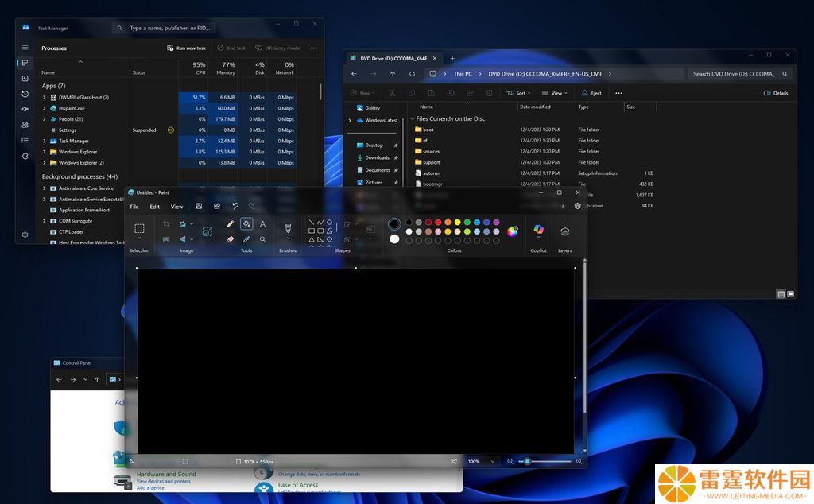Image resolution: width=814 pixels, height=504 pixels.
Task: Click This PC in Explorer address bar
Action: coord(463,74)
